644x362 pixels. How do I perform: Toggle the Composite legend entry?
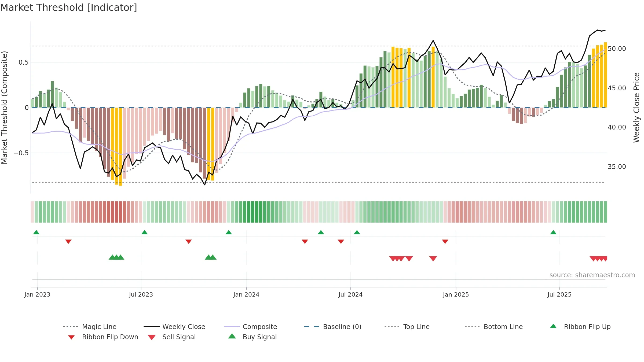click(250, 327)
